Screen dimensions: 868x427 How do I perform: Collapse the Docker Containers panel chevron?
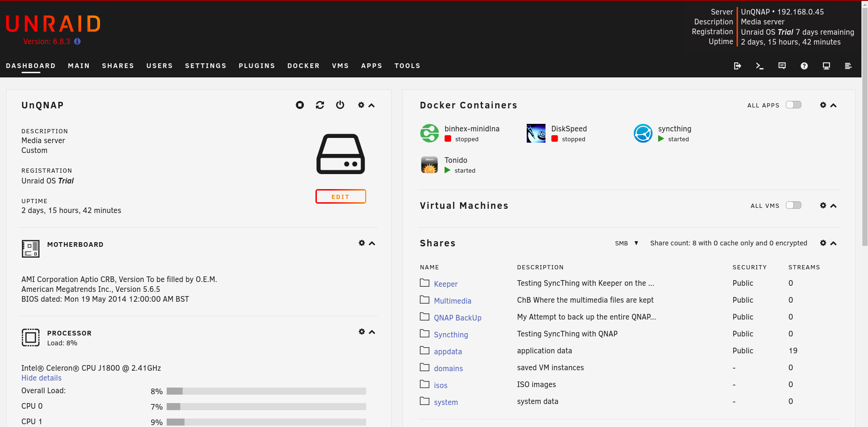[834, 105]
